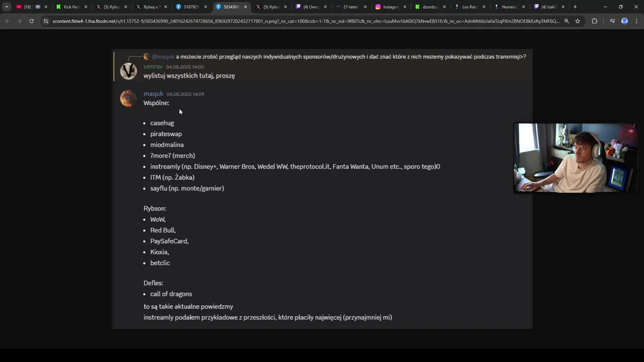The width and height of the screenshot is (644, 362).
Task: Open the Chrome profile avatar
Action: (x=624, y=21)
